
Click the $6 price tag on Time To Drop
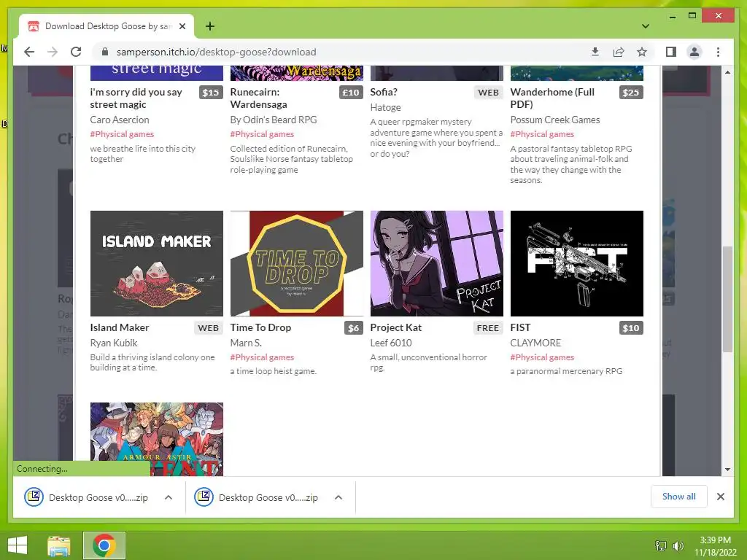(354, 327)
